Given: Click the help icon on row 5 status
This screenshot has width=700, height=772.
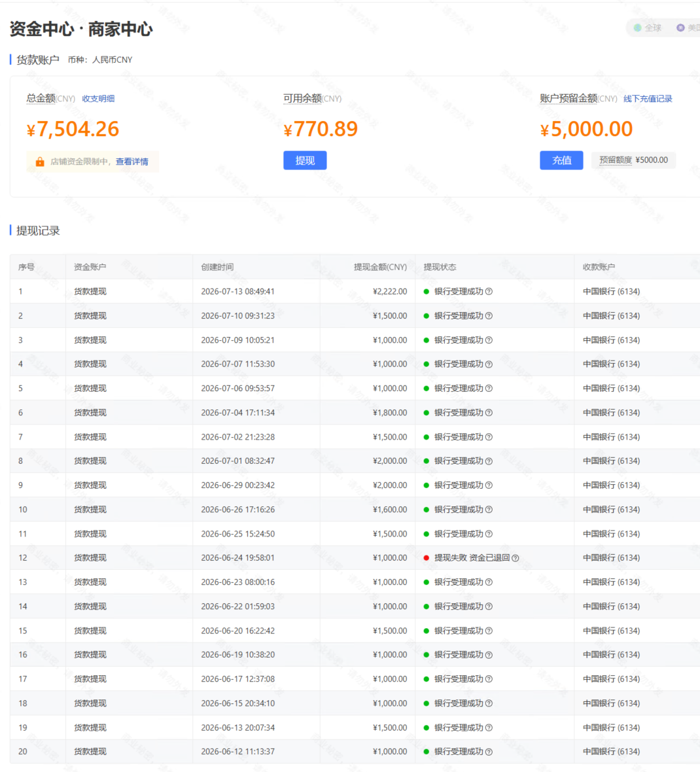Looking at the screenshot, I should click(489, 389).
